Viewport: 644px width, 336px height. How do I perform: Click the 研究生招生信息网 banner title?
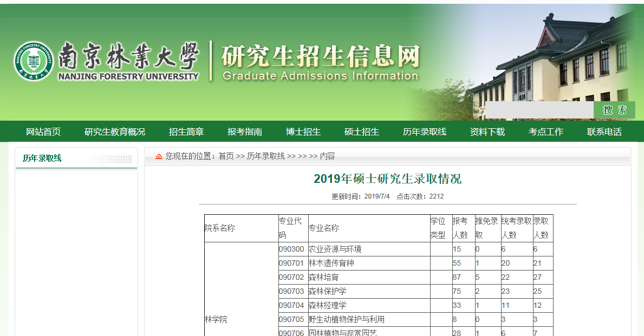[x=320, y=56]
